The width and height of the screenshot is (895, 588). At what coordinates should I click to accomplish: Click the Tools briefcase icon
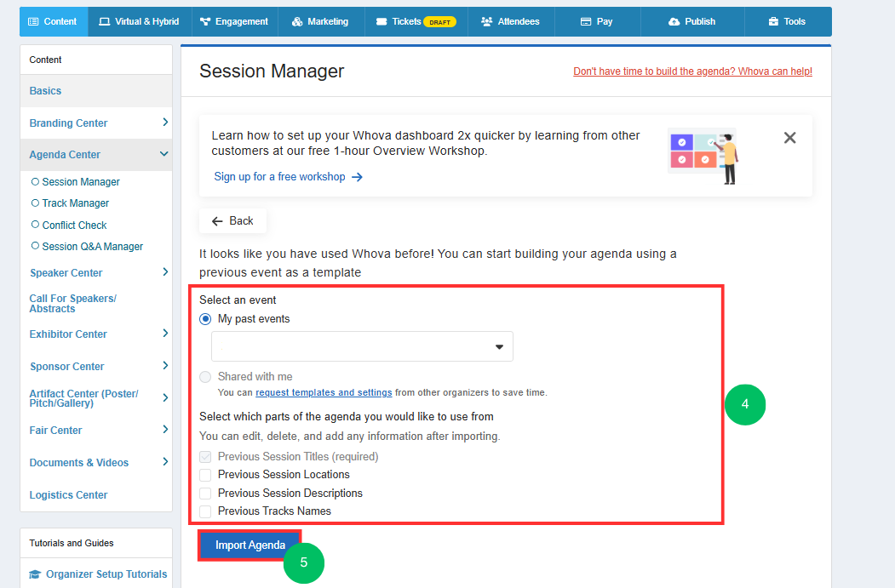point(773,21)
